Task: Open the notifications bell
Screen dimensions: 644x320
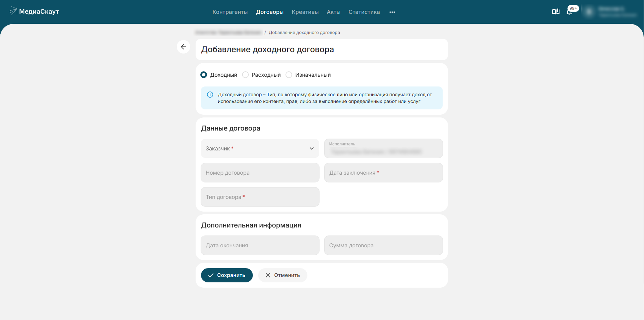Action: 569,12
